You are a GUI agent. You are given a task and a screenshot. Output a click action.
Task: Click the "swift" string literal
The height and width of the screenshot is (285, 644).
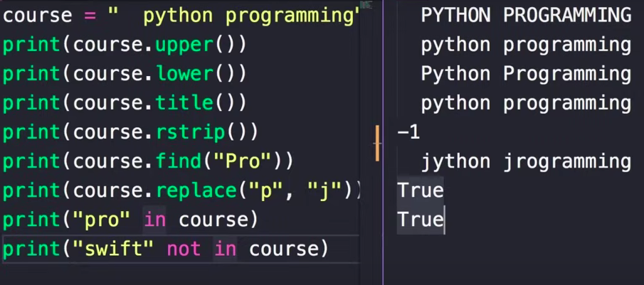pyautogui.click(x=113, y=249)
